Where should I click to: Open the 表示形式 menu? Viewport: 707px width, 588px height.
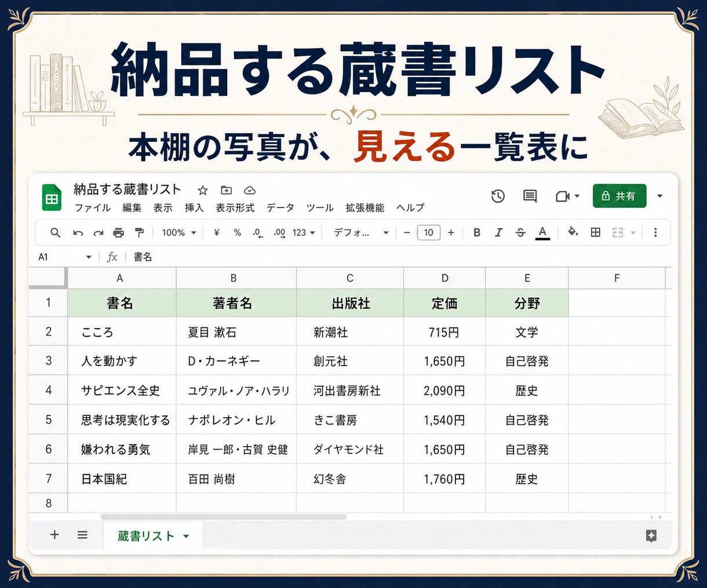[235, 208]
